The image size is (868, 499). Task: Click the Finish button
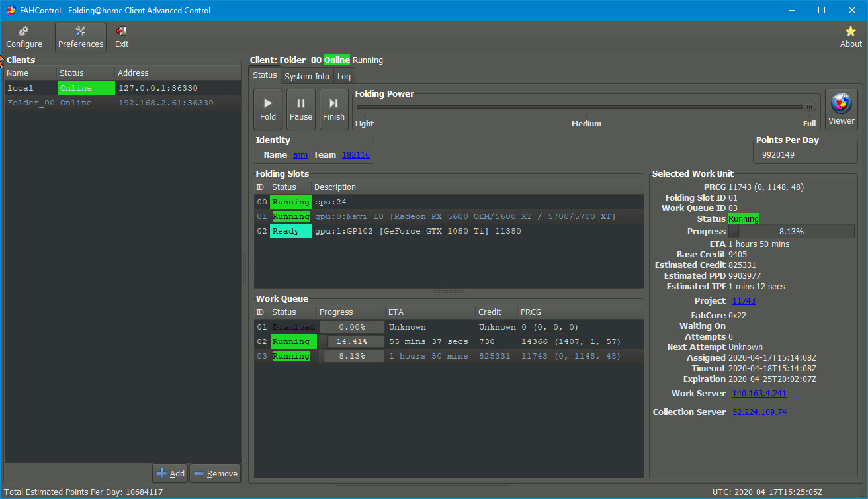point(333,109)
